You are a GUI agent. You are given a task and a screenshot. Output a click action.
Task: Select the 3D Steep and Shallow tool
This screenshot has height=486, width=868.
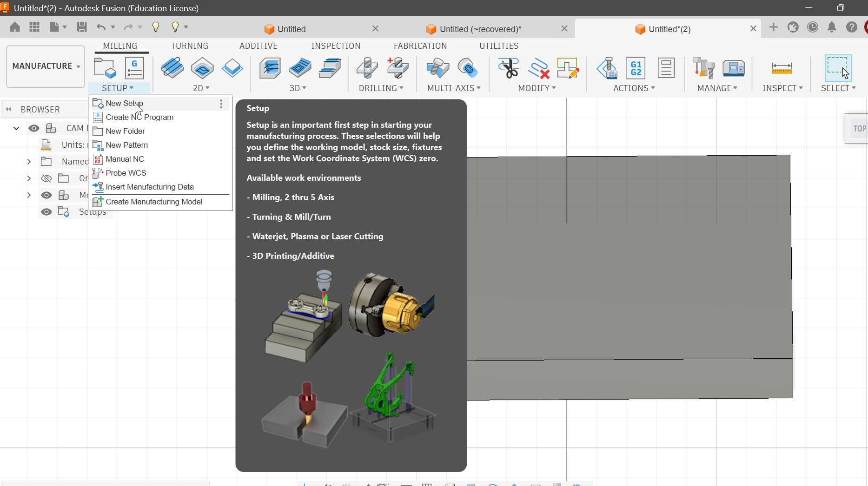[330, 68]
